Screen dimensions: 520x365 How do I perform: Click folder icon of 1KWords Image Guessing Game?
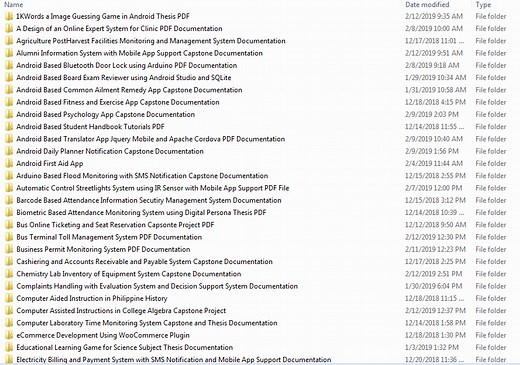click(x=9, y=16)
